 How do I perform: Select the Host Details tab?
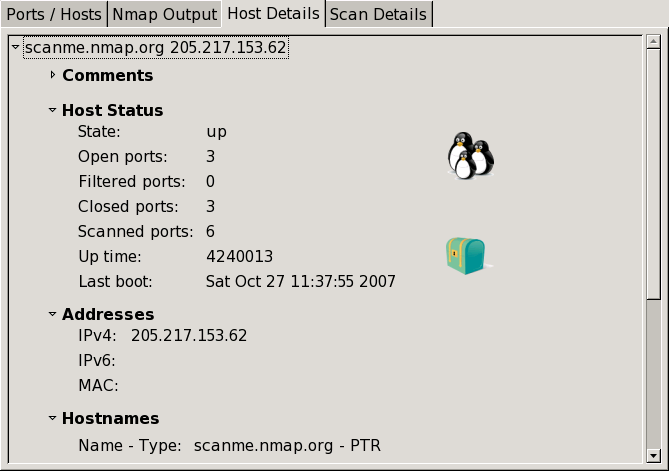[x=273, y=14]
